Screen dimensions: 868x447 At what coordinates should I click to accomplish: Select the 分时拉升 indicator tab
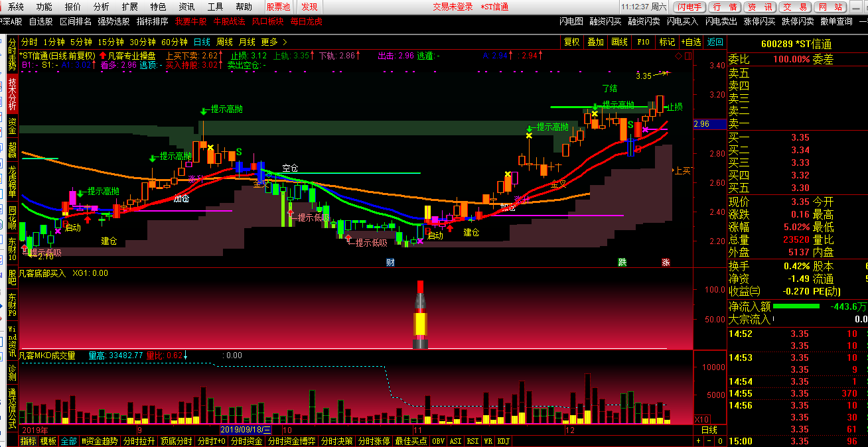click(139, 441)
